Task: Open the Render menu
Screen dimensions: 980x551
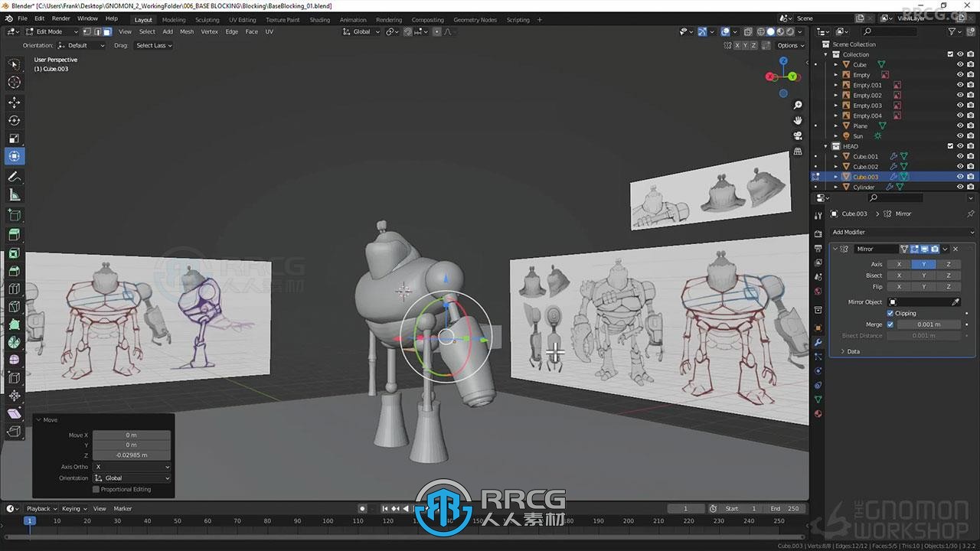Action: 61,18
